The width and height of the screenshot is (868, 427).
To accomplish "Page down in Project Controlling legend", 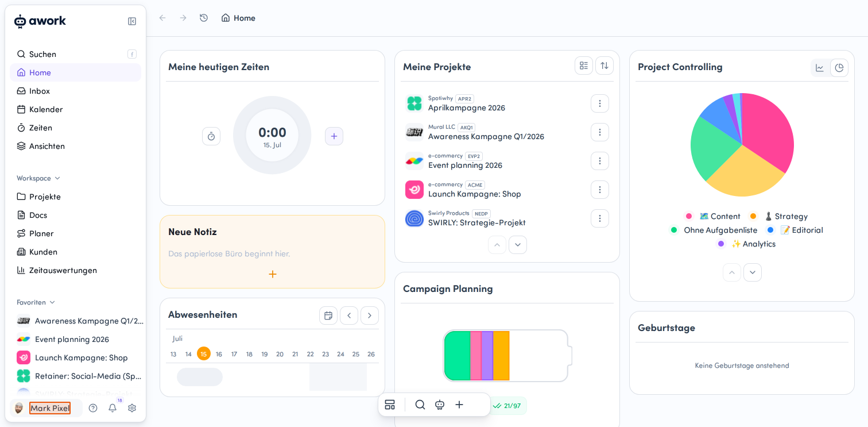I will [x=753, y=272].
